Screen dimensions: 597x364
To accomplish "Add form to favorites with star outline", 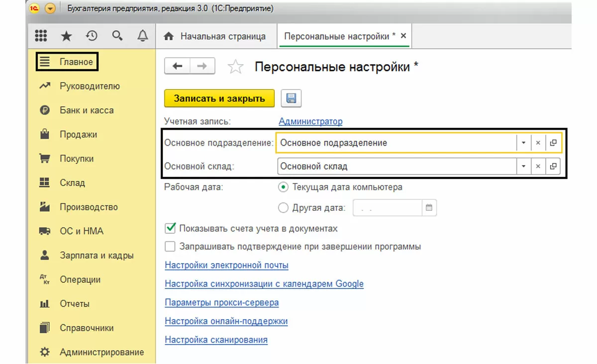I will (235, 67).
